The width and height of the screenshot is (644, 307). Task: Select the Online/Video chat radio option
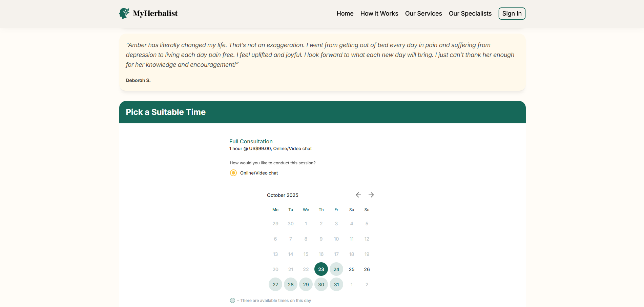(233, 173)
